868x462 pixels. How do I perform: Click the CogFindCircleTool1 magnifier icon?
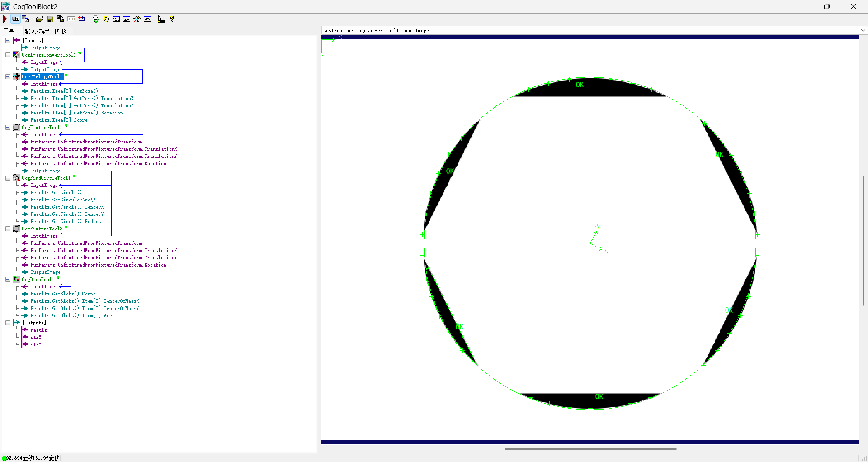click(16, 178)
